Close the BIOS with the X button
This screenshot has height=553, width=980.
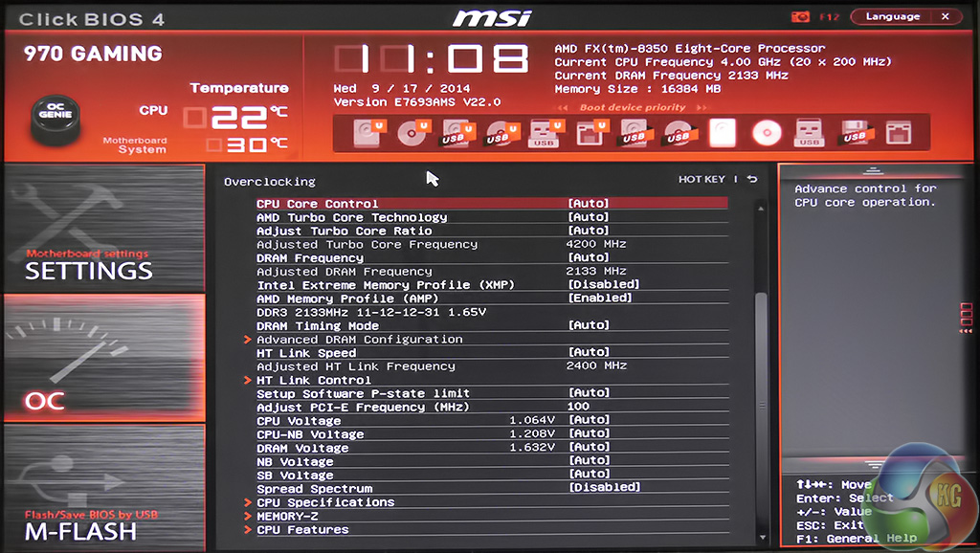(946, 17)
